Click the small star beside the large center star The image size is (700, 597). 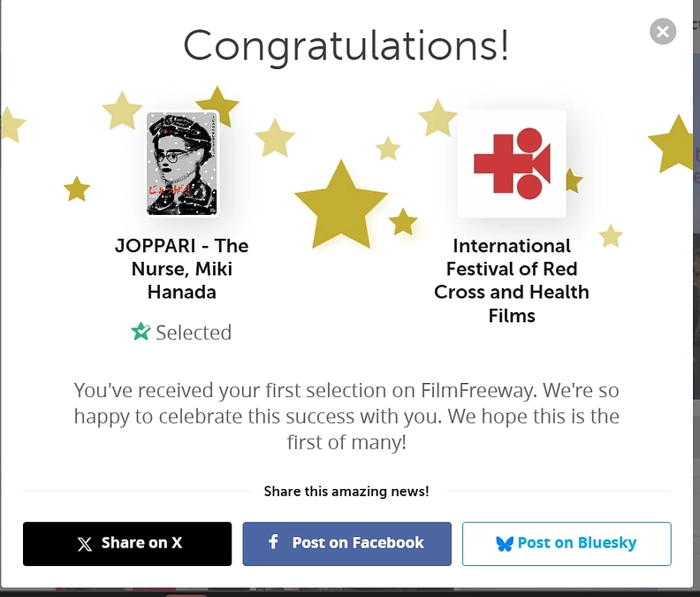[403, 221]
